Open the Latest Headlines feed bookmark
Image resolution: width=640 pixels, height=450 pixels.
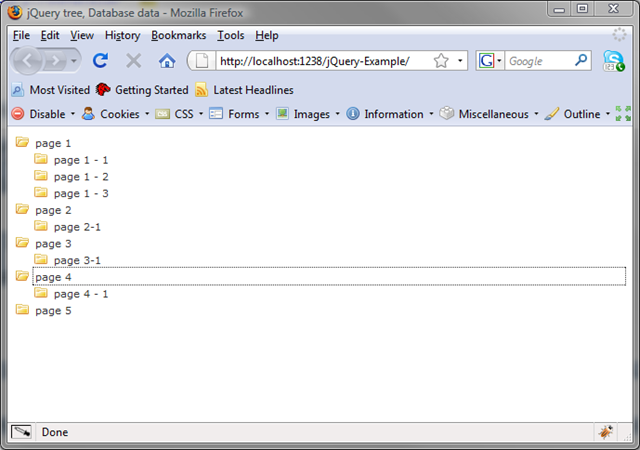click(x=244, y=90)
